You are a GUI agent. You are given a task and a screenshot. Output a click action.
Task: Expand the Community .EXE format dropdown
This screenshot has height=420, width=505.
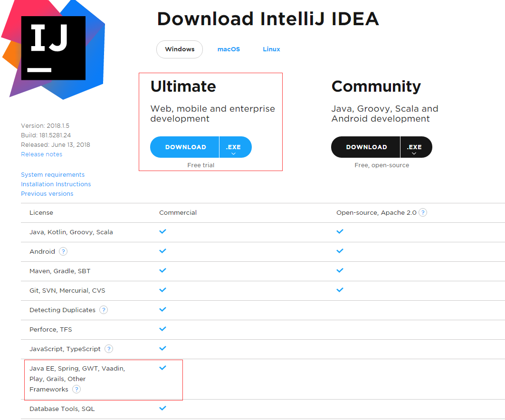416,147
